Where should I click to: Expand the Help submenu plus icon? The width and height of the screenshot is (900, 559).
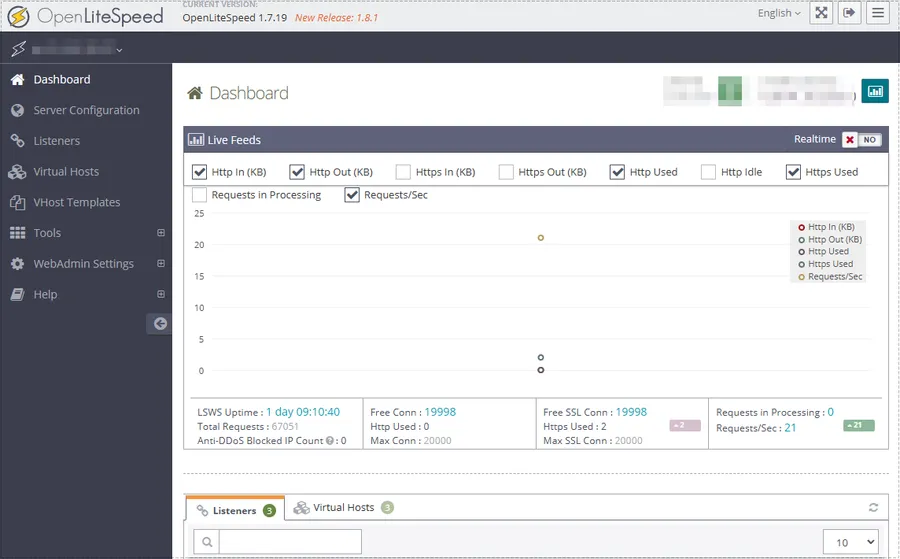[x=161, y=294]
